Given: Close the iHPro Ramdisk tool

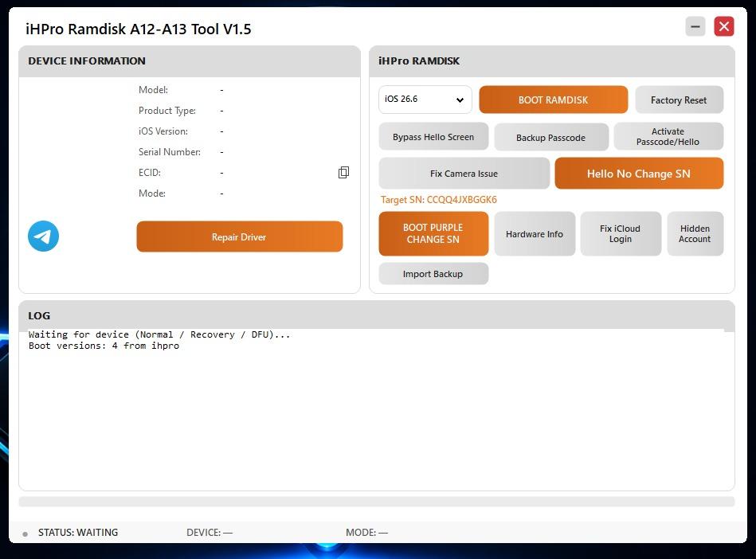Looking at the screenshot, I should point(724,26).
